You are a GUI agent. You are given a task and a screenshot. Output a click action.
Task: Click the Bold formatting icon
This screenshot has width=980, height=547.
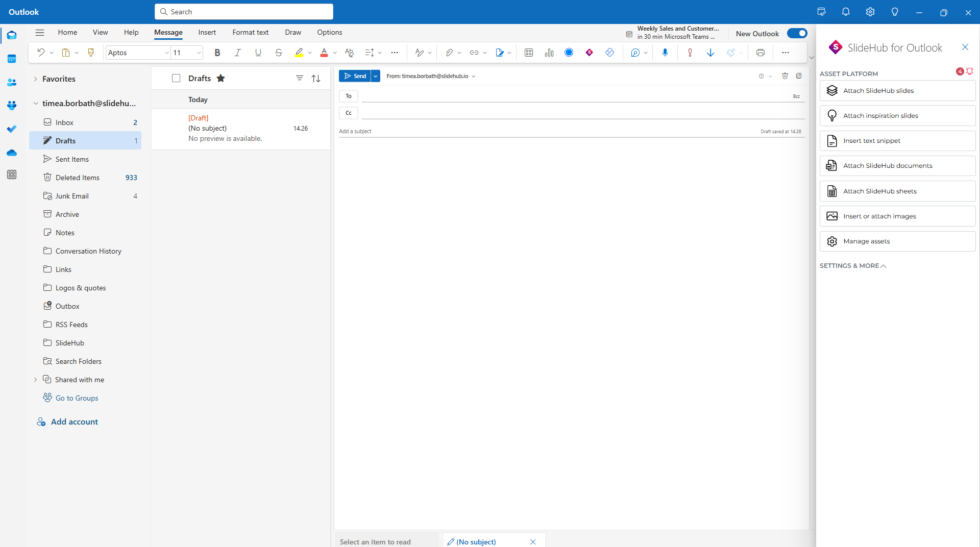point(217,53)
